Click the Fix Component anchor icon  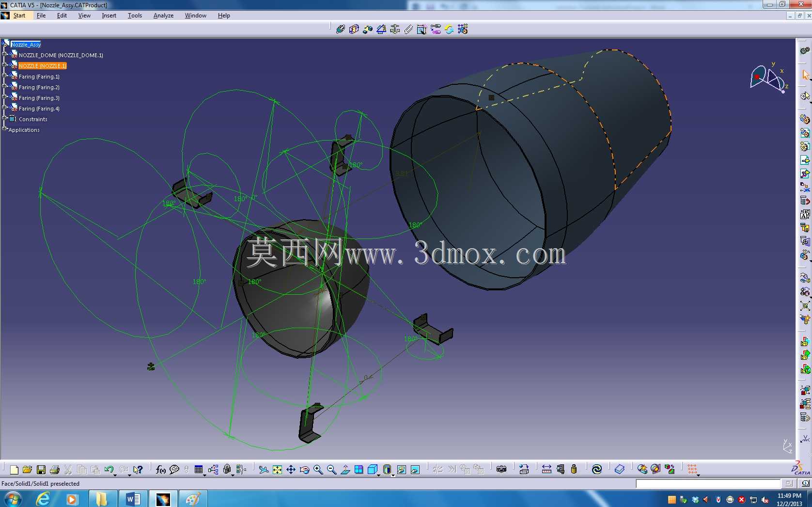pyautogui.click(x=395, y=29)
